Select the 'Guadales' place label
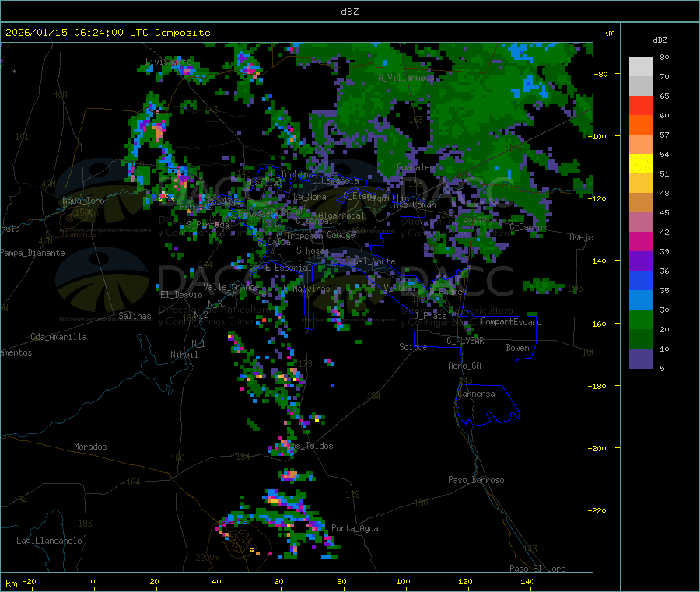Viewport: 700px width, 592px height. [x=415, y=167]
